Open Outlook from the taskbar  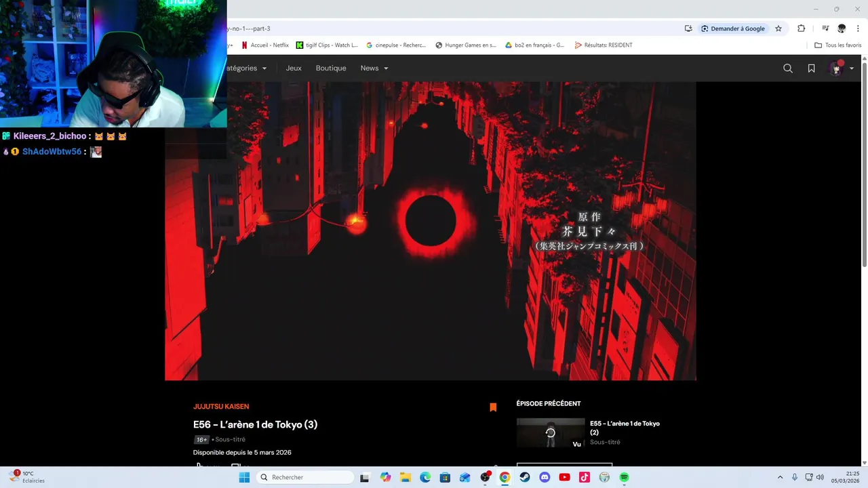coord(465,477)
